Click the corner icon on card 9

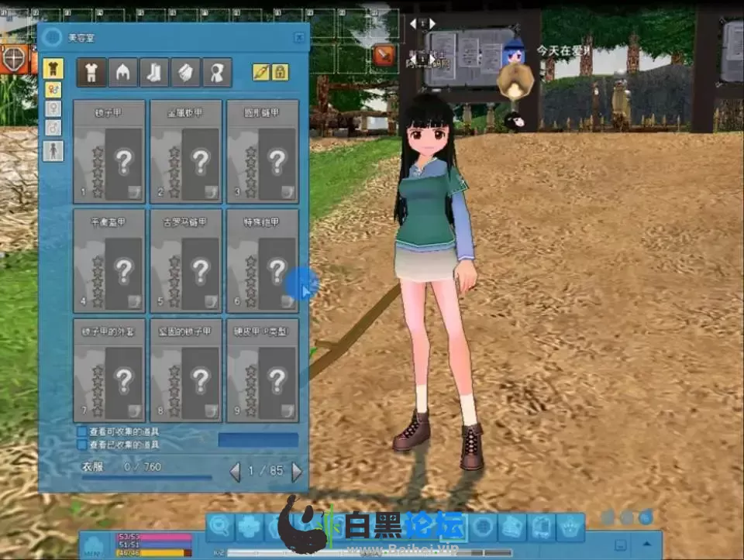click(x=288, y=411)
